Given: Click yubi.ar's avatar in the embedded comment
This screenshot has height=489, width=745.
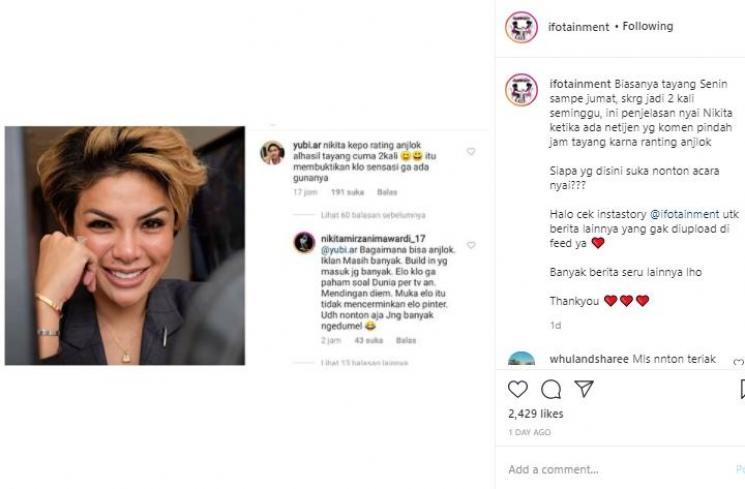Looking at the screenshot, I should [x=272, y=153].
